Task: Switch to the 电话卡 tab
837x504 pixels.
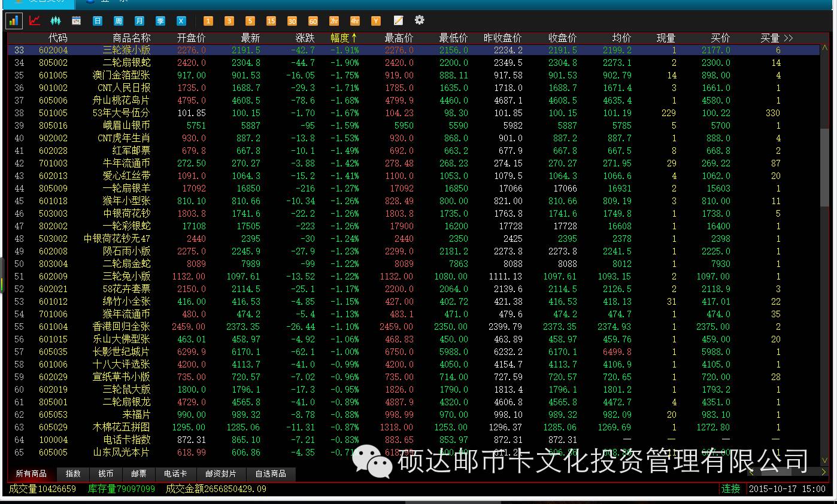Action: pos(175,473)
